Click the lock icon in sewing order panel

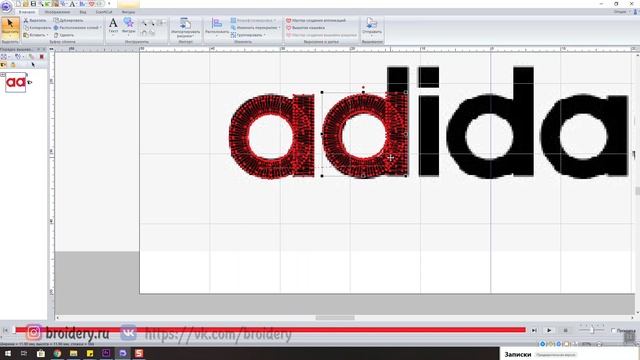pos(13,64)
